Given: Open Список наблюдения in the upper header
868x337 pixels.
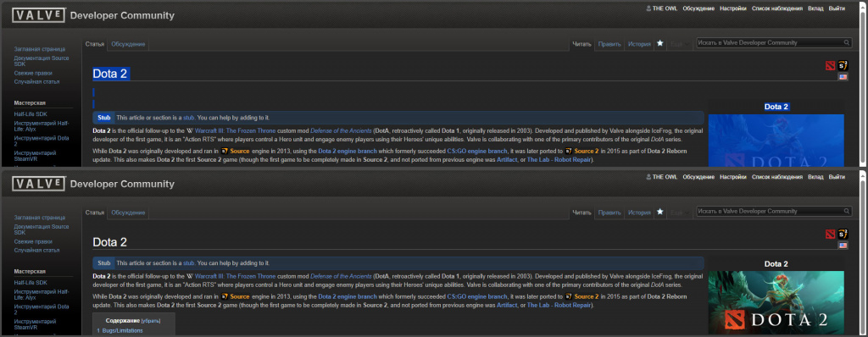Looking at the screenshot, I should [x=777, y=8].
